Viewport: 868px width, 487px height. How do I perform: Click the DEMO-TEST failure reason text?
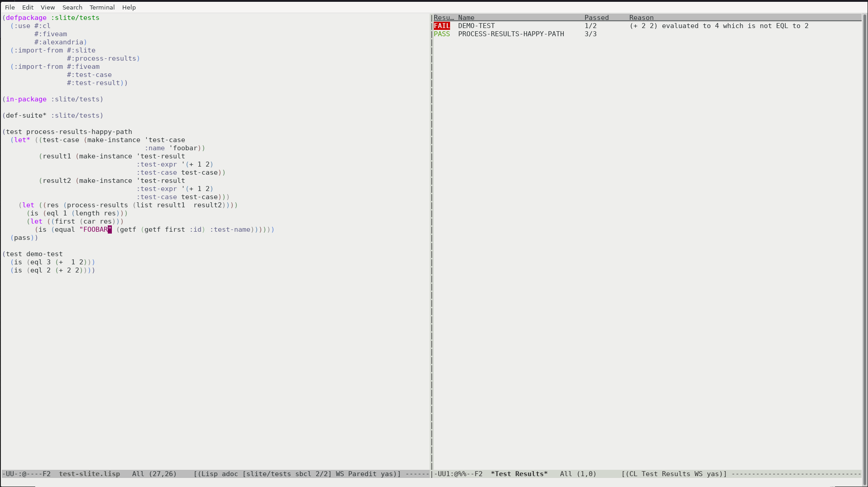(x=719, y=26)
